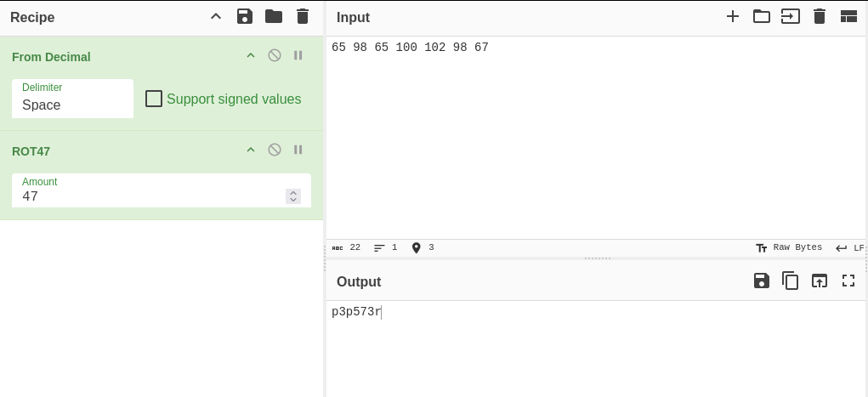This screenshot has width=868, height=397.
Task: Open file as input icon
Action: coord(790,17)
